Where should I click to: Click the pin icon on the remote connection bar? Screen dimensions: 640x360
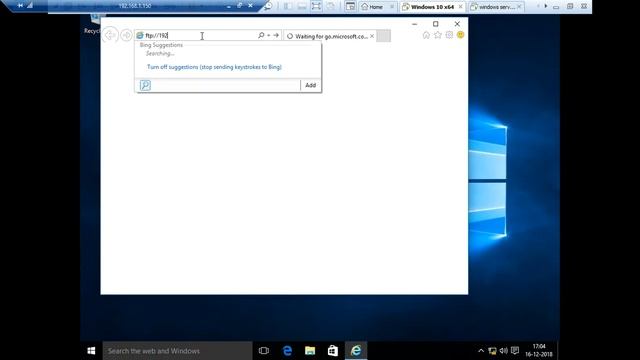pos(20,6)
